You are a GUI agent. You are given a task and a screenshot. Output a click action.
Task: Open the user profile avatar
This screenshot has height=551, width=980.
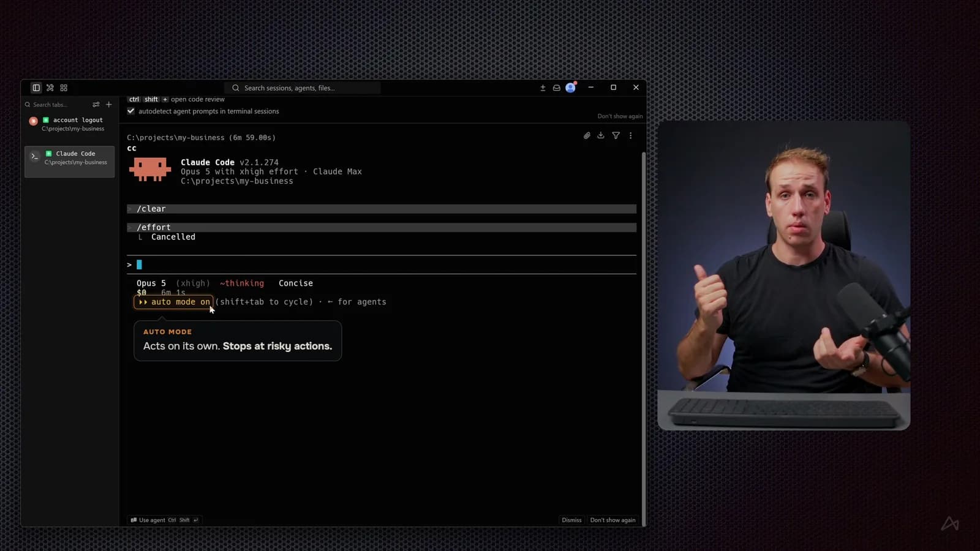coord(570,88)
